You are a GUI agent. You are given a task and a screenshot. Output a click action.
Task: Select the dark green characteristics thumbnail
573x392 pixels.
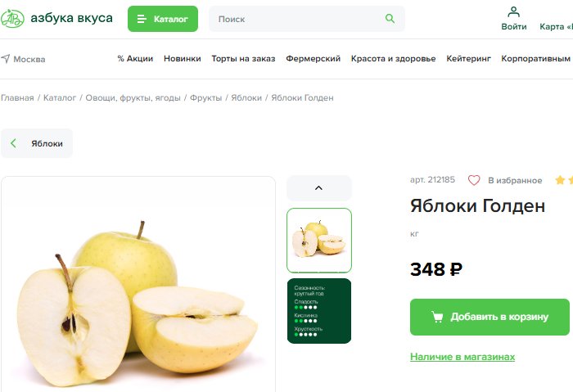319,311
